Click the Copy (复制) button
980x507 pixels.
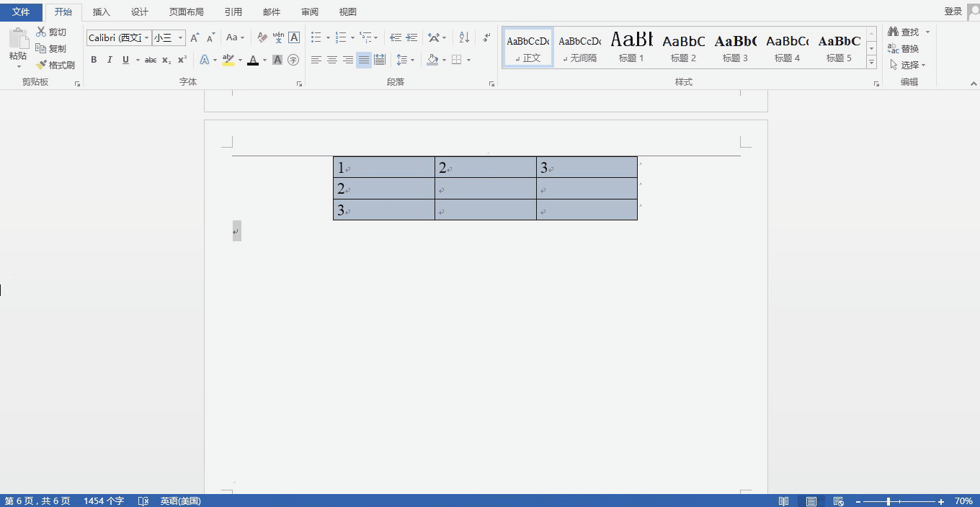point(51,49)
